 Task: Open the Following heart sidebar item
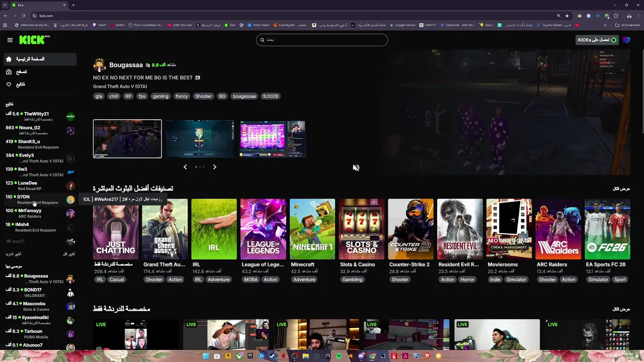pyautogui.click(x=40, y=84)
